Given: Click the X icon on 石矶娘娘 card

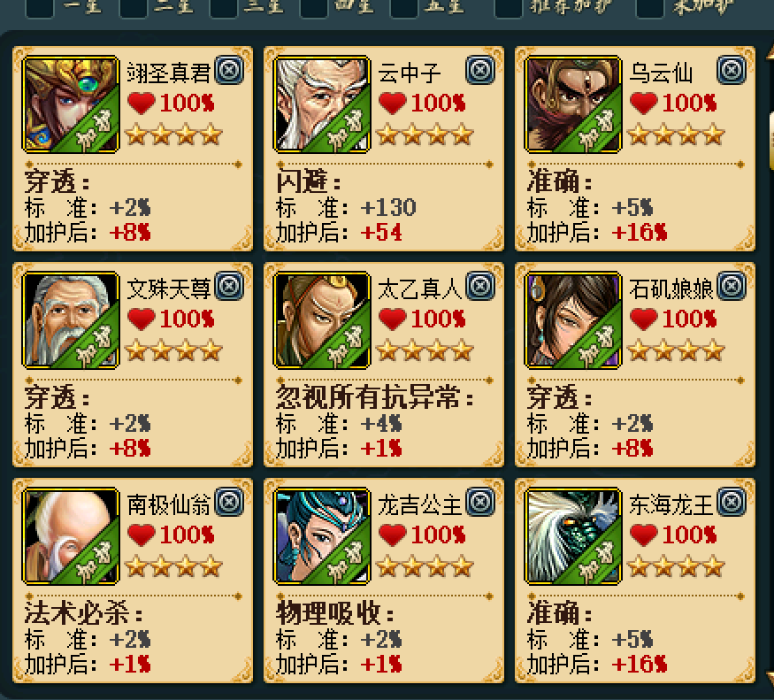Looking at the screenshot, I should [x=732, y=286].
